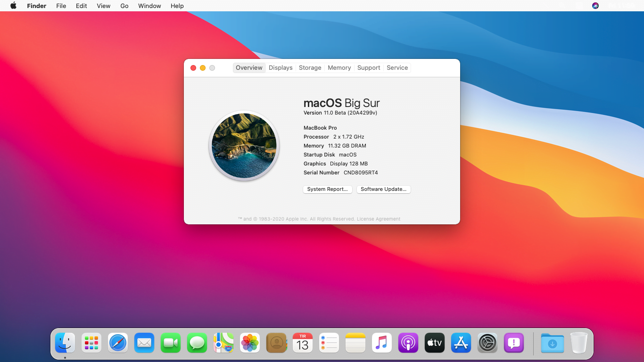Click the macOS Big Sur title text

coord(341,103)
